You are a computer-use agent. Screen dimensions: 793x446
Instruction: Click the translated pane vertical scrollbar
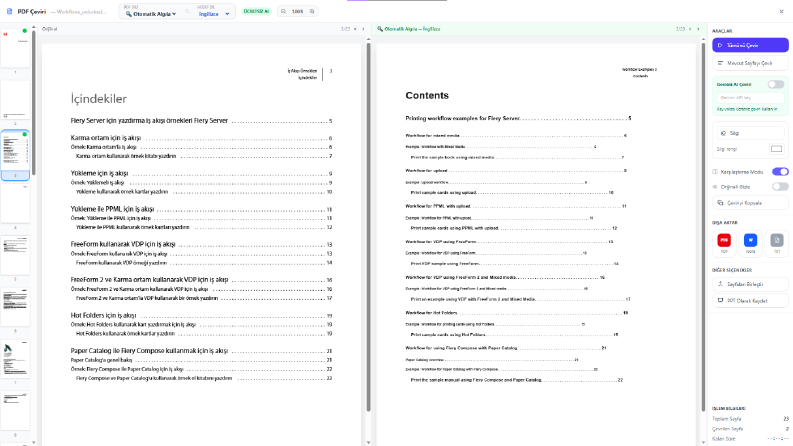[x=703, y=228]
